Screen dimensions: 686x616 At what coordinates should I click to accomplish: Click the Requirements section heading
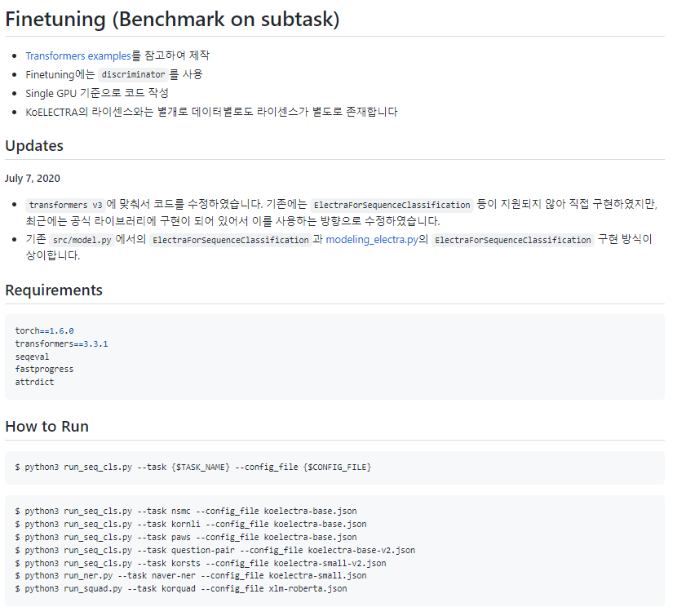54,290
